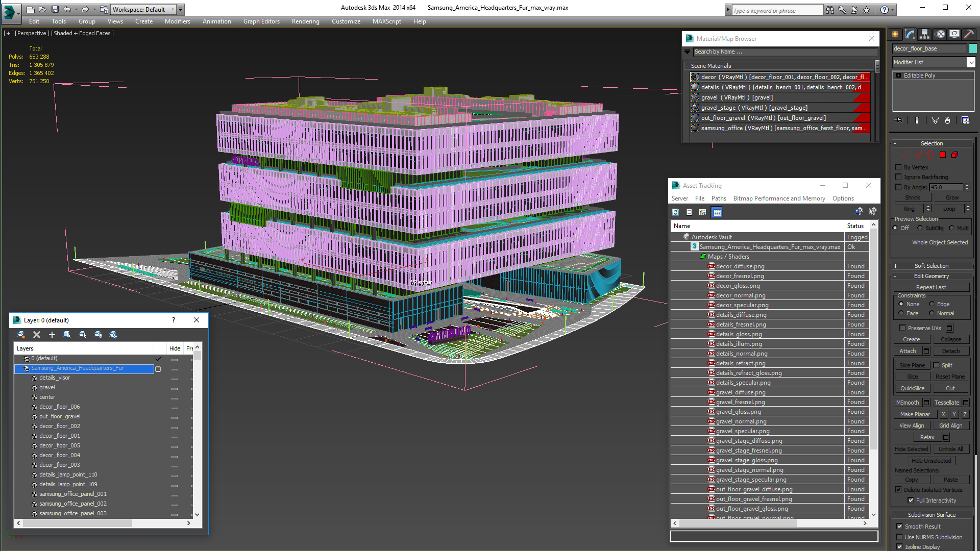The height and width of the screenshot is (551, 980).
Task: Click Search by Name field in Material Browser
Action: [x=785, y=52]
